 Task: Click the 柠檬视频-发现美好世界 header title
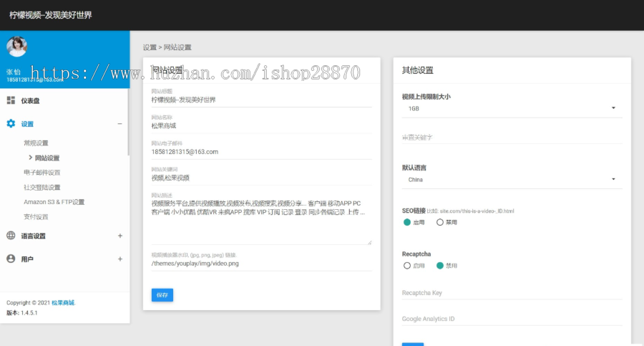[x=51, y=15]
